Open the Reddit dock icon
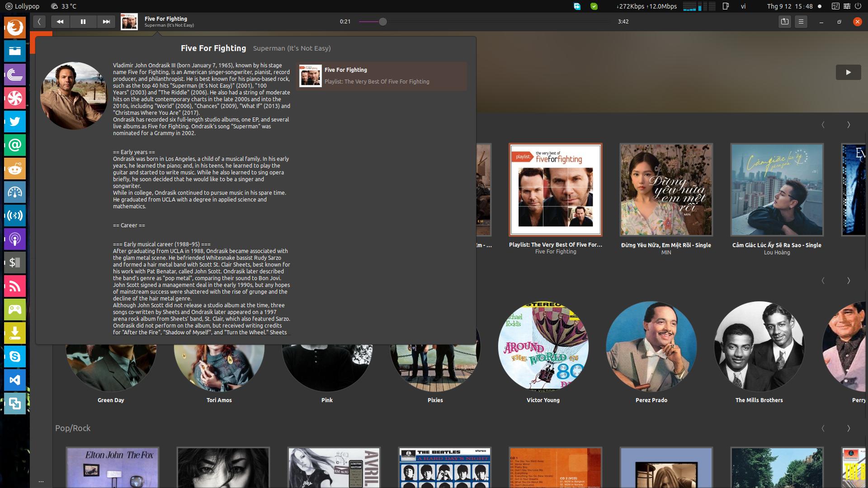868x488 pixels. (15, 169)
